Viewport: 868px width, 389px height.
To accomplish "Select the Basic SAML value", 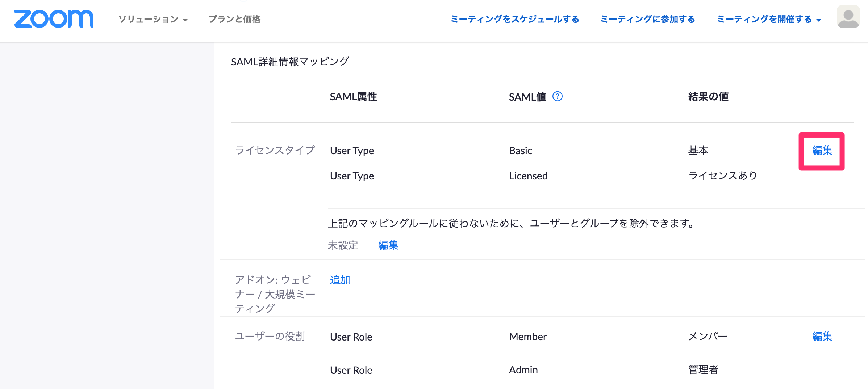I will pyautogui.click(x=521, y=151).
